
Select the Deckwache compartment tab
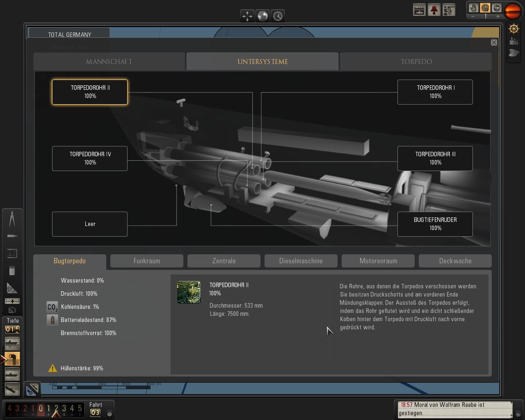(455, 261)
